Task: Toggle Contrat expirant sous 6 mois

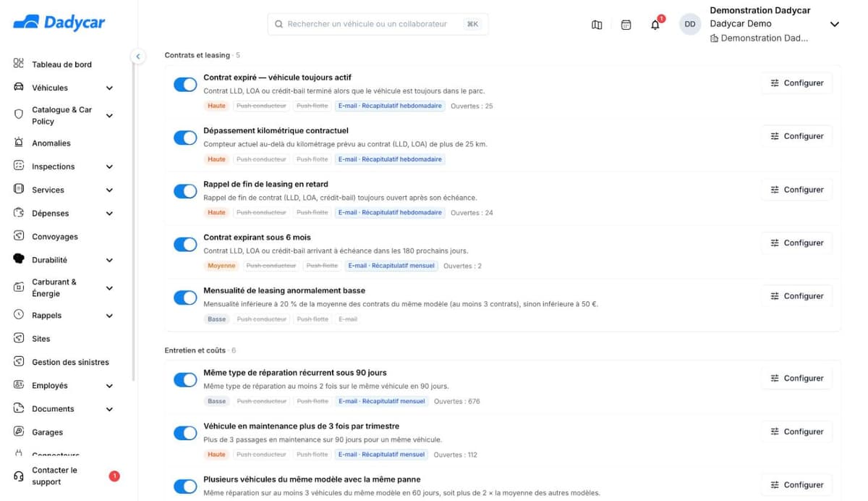Action: 185,244
